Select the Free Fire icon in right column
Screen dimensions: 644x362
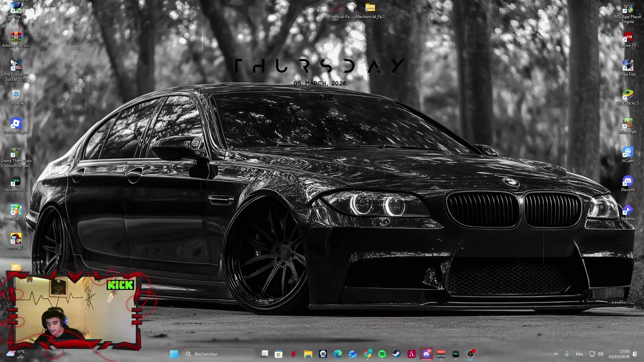(627, 68)
